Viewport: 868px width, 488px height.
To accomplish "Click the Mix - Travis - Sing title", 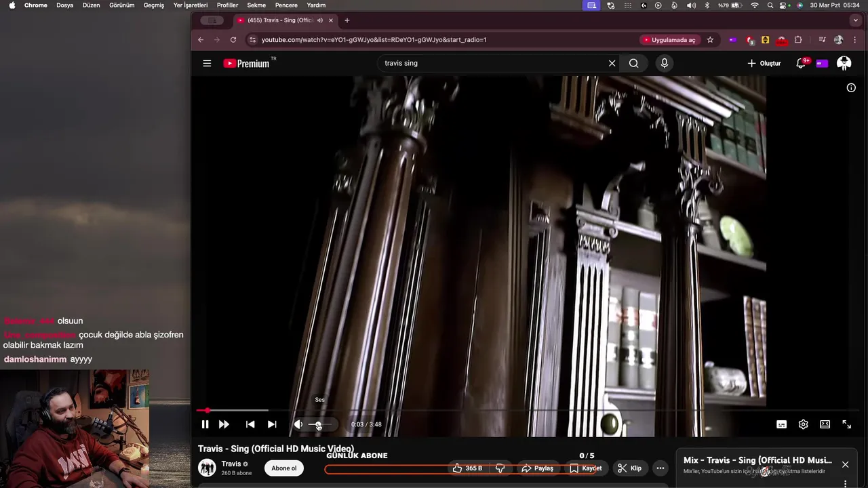I will (x=757, y=460).
